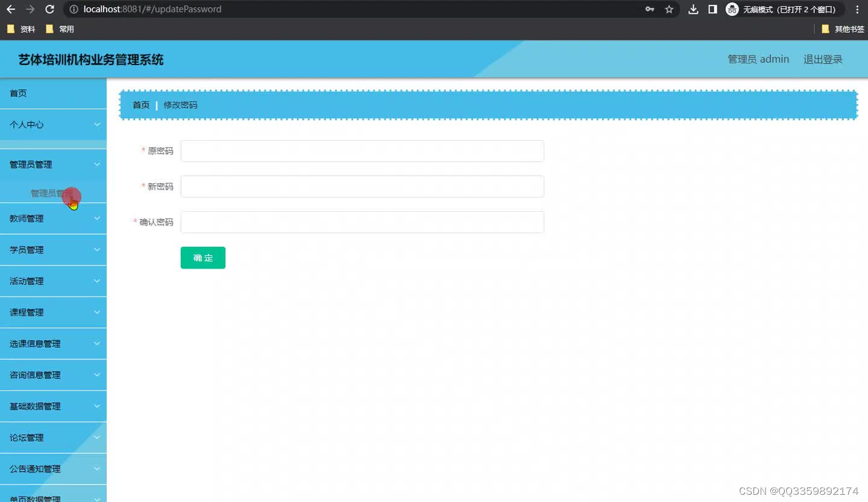Viewport: 868px width, 502px height.
Task: Select the 选课信息管理 sidebar menu
Action: click(x=53, y=344)
